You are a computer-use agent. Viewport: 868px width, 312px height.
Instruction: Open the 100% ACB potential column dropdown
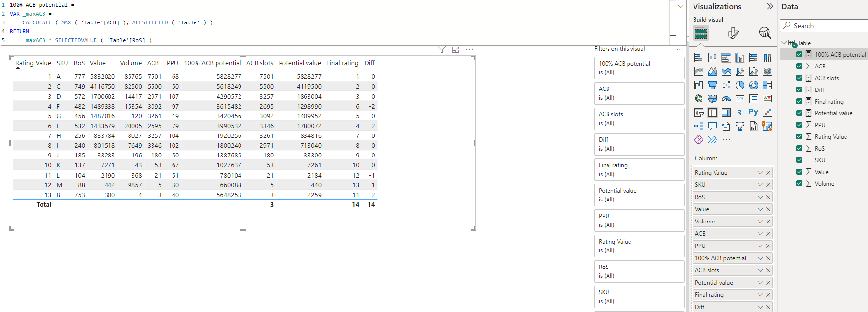click(760, 258)
